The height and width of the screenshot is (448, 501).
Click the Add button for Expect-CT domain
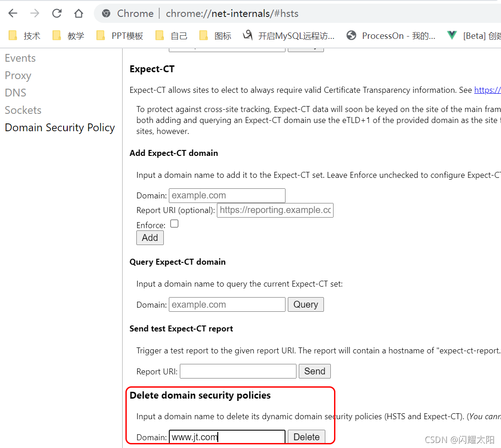pyautogui.click(x=150, y=238)
